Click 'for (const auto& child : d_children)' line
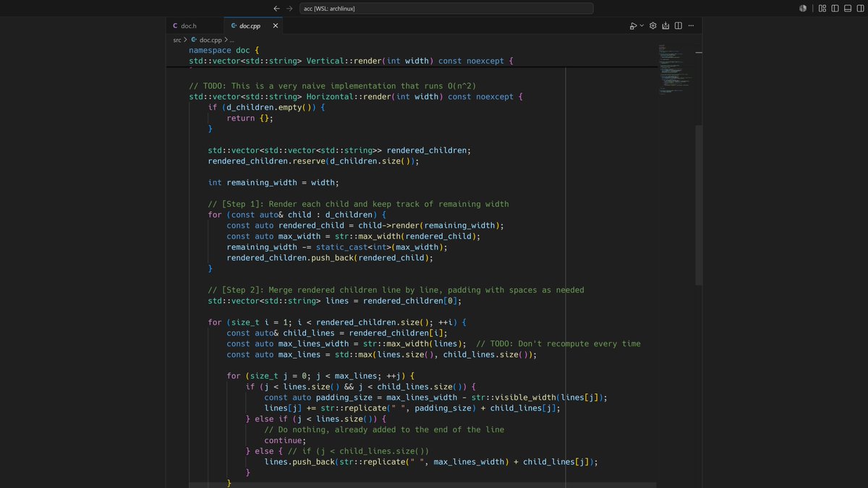Image resolution: width=868 pixels, height=488 pixels. coord(297,215)
